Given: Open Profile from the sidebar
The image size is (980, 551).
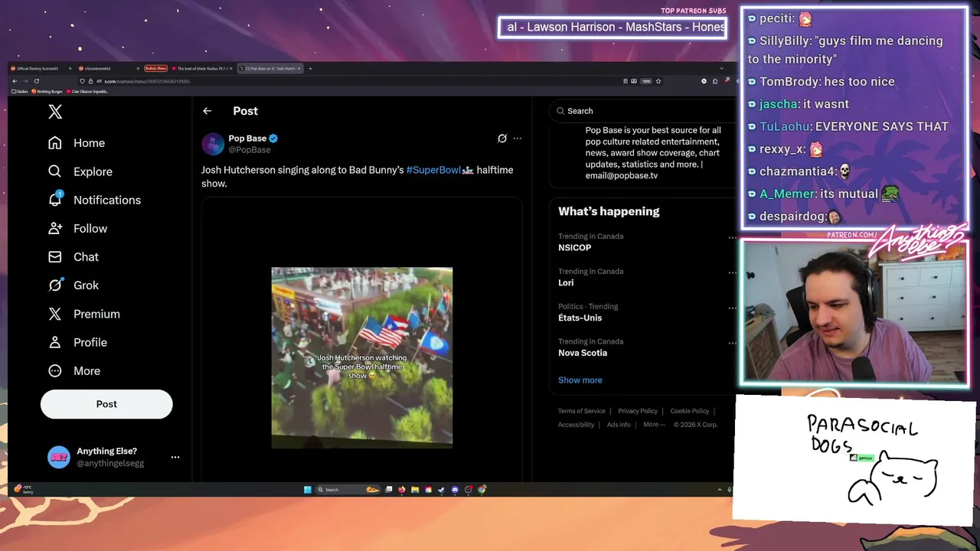Looking at the screenshot, I should tap(77, 342).
